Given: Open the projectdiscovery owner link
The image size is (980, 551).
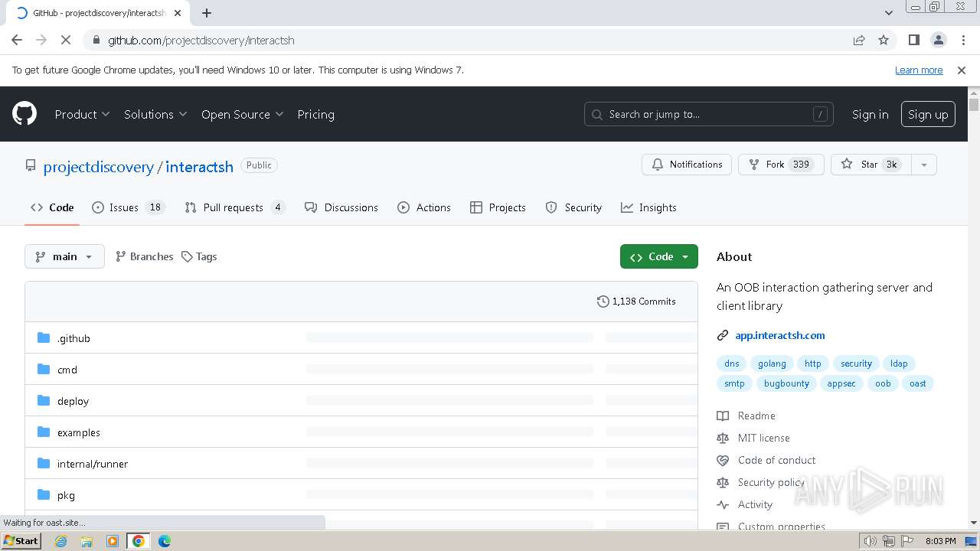Looking at the screenshot, I should coord(98,166).
